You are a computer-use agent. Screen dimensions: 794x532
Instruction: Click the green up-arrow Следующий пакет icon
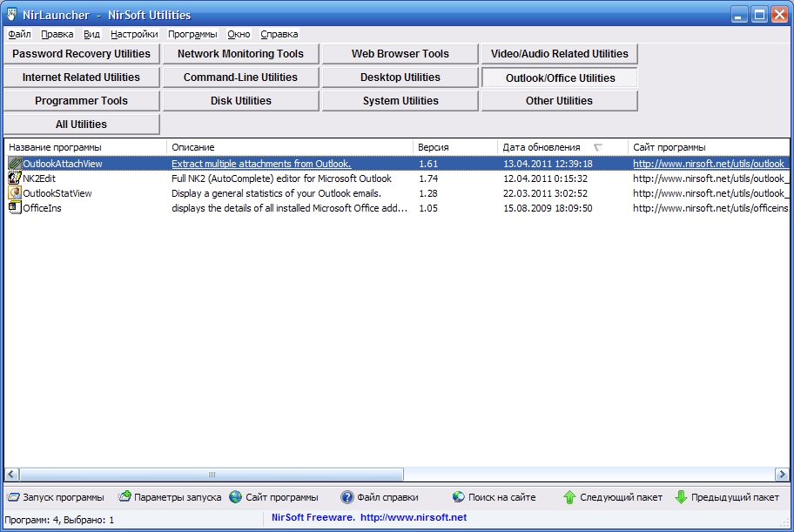tap(569, 497)
